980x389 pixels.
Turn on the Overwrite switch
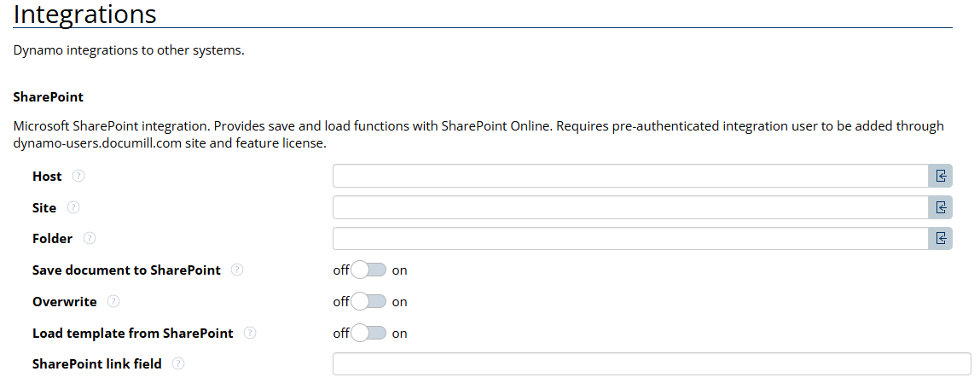369,302
